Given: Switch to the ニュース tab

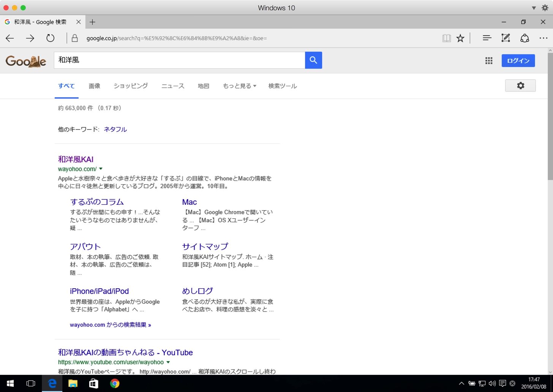Looking at the screenshot, I should (173, 86).
